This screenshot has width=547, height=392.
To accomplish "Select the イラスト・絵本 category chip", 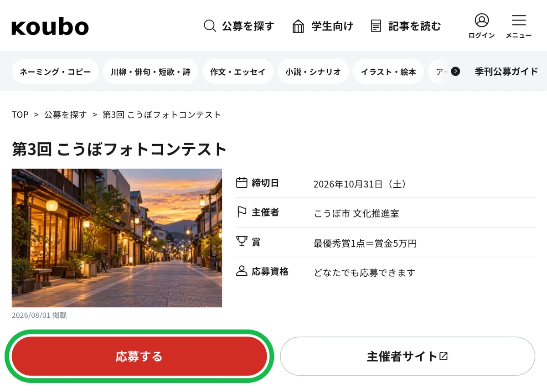I will point(388,72).
